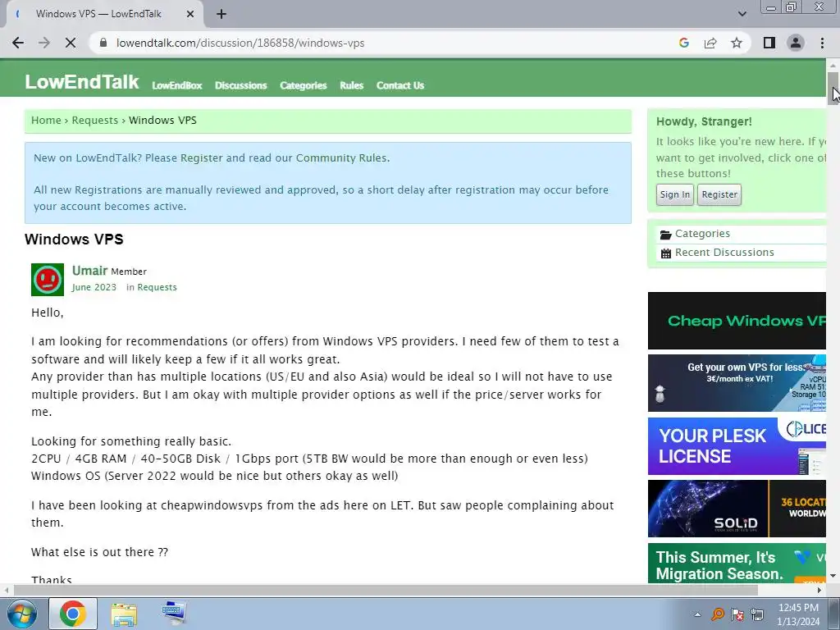Click the computer keyboard taskbar icon

174,614
